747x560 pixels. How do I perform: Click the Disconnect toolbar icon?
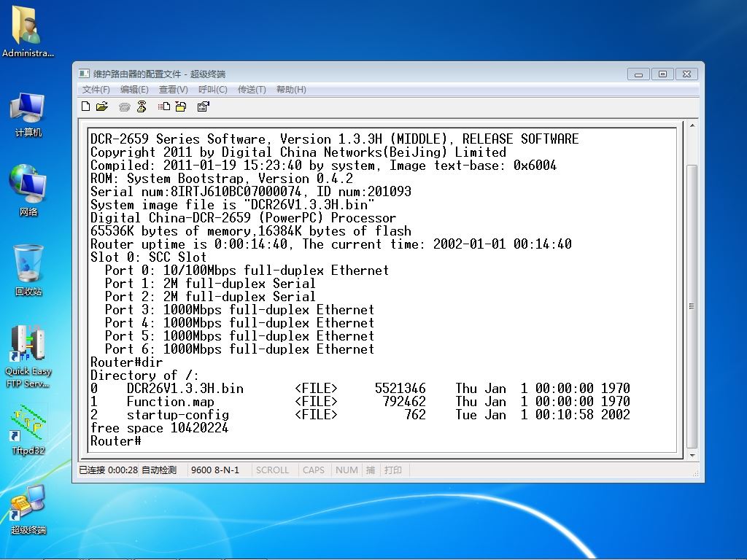click(142, 106)
